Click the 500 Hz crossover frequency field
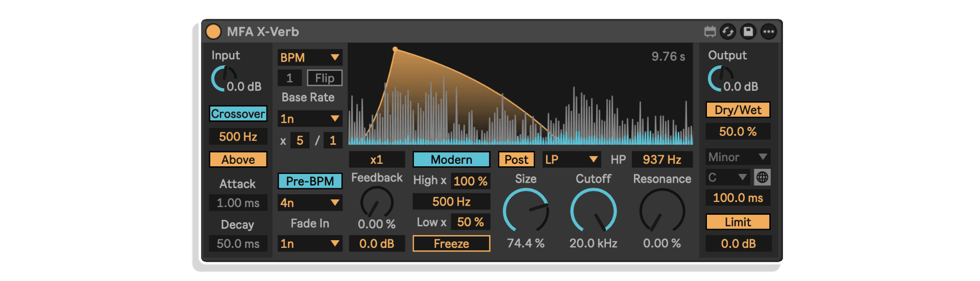The width and height of the screenshot is (980, 281). coord(238,137)
